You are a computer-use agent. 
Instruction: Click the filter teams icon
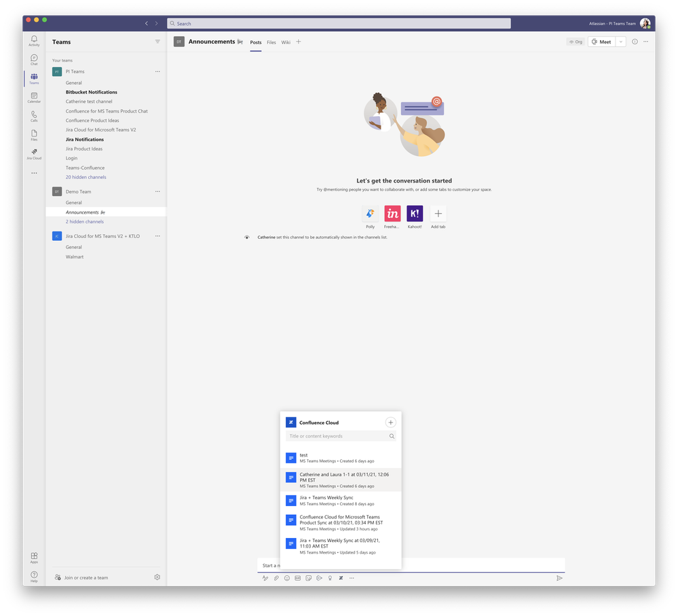tap(157, 41)
